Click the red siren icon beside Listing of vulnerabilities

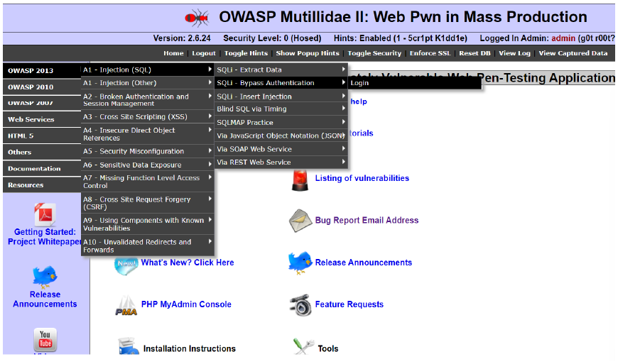click(300, 180)
